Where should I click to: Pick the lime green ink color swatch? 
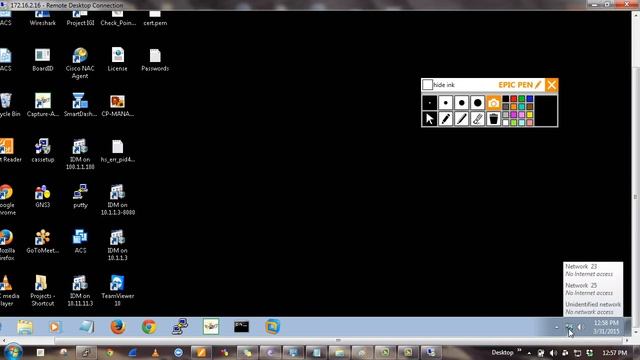click(513, 122)
